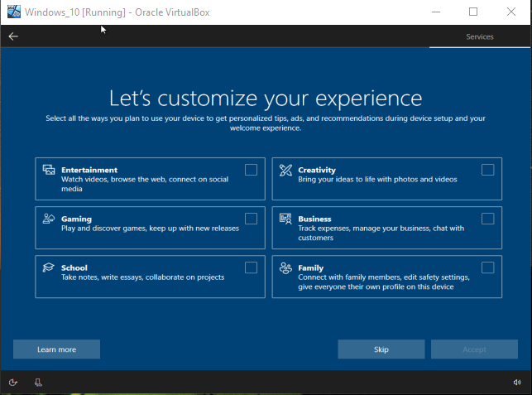Tick the School checkbox
Image resolution: width=532 pixels, height=395 pixels.
(x=251, y=267)
